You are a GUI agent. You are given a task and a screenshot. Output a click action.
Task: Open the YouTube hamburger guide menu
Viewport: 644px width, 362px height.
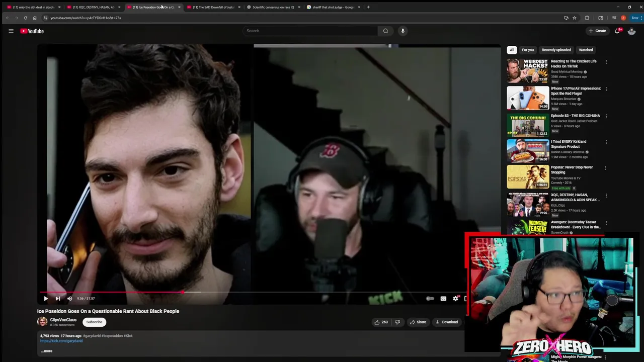point(11,31)
